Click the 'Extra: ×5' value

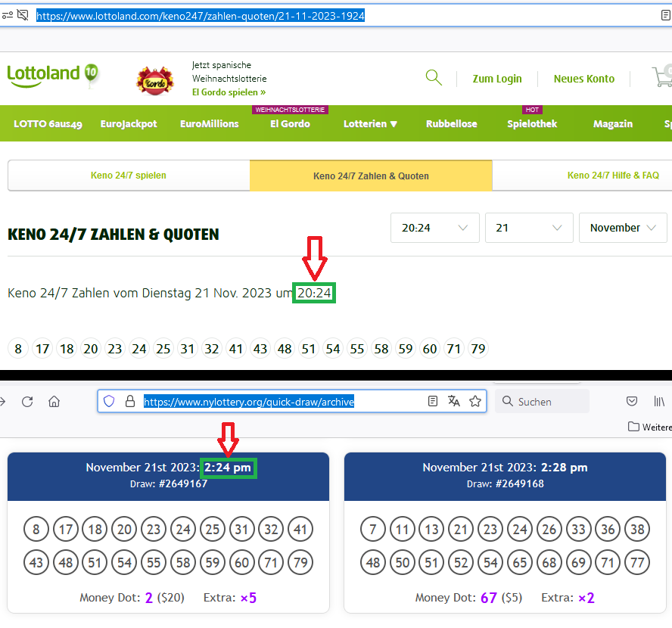click(230, 598)
